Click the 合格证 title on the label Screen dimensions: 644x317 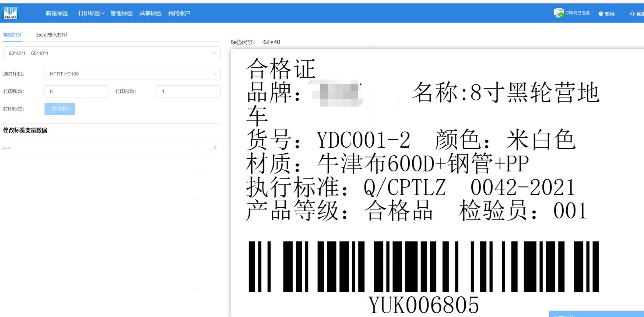[281, 68]
